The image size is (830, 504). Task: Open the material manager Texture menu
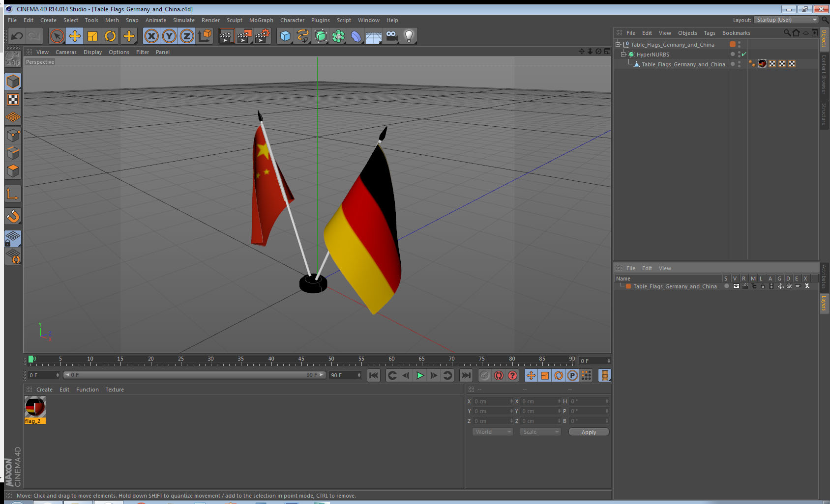(x=115, y=390)
